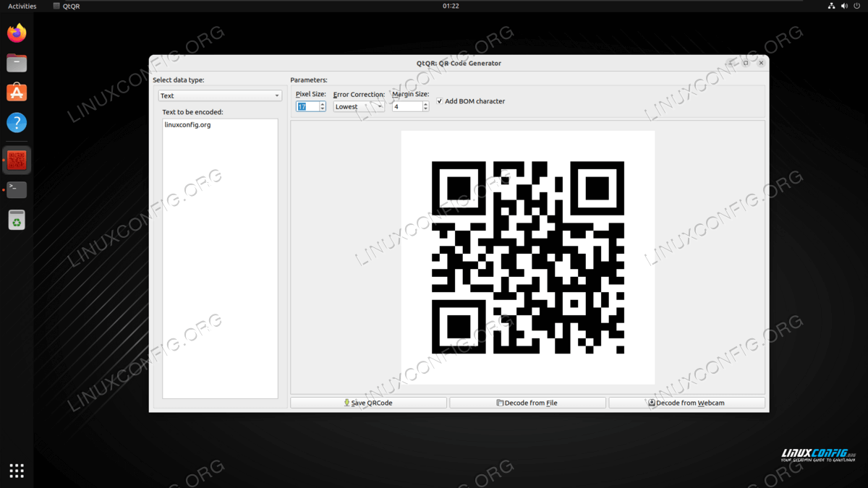Click the "Error Correction:" label
The height and width of the screenshot is (488, 868).
359,95
